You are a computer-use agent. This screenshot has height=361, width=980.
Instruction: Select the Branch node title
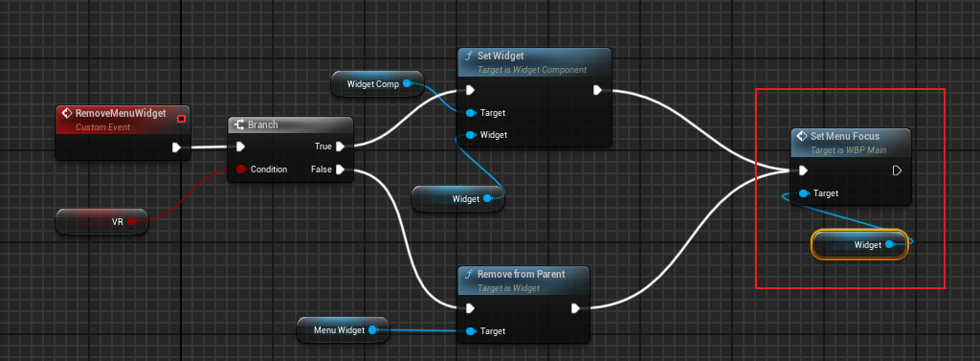pyautogui.click(x=263, y=125)
